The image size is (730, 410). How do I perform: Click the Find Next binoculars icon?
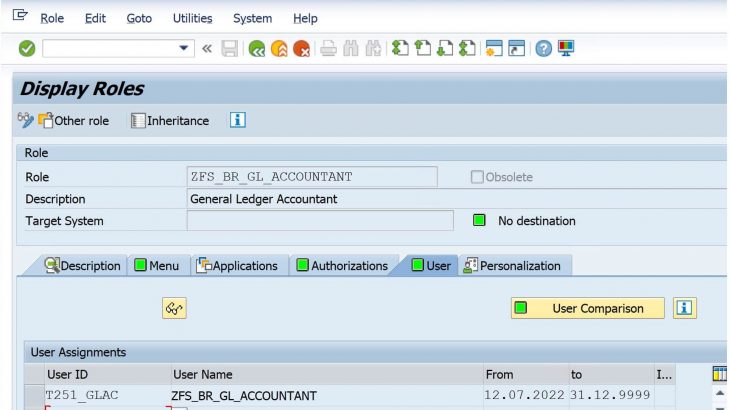point(373,48)
